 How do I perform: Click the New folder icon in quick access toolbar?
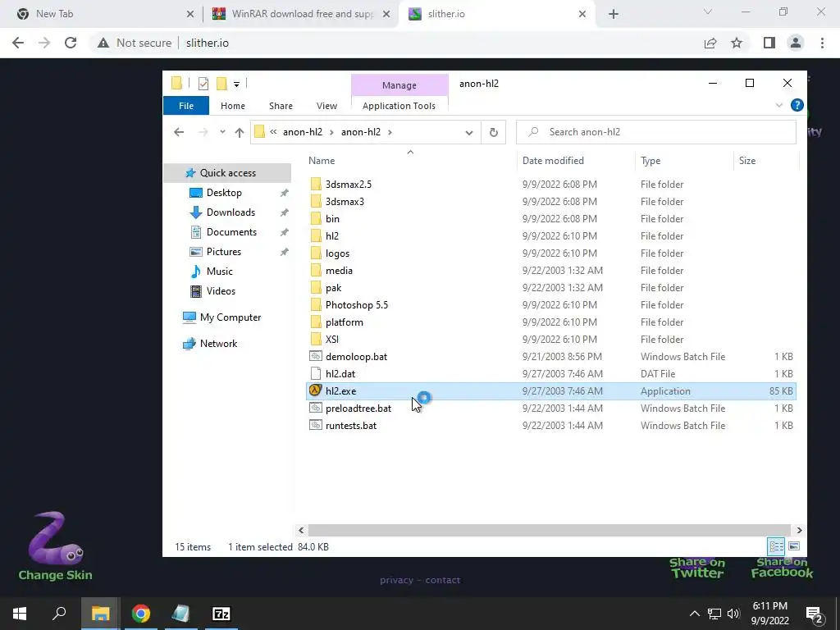[x=221, y=83]
